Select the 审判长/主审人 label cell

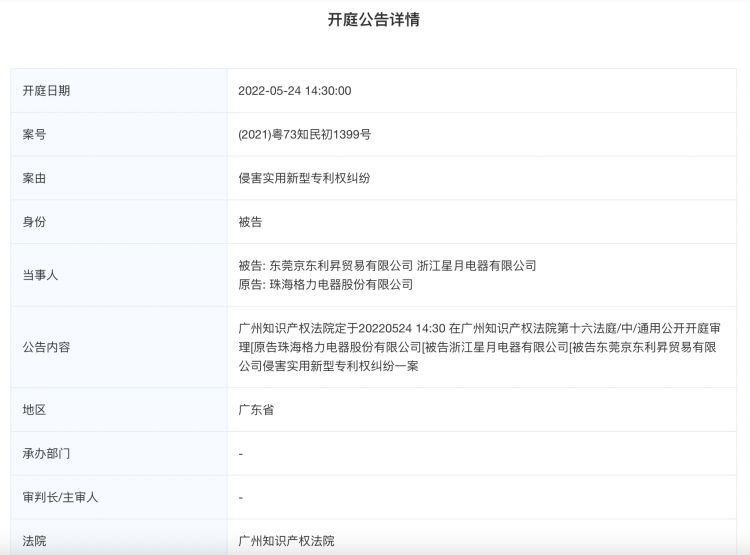click(x=119, y=498)
